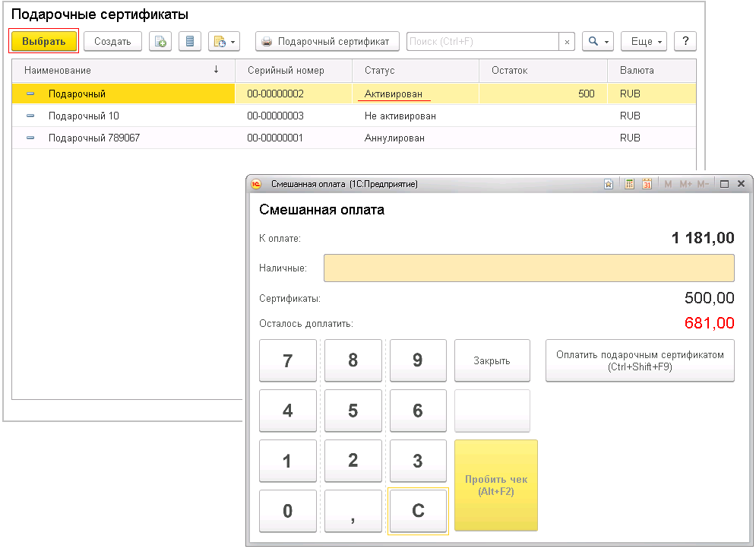The width and height of the screenshot is (756, 552).
Task: Open the Еще menu
Action: tap(644, 42)
